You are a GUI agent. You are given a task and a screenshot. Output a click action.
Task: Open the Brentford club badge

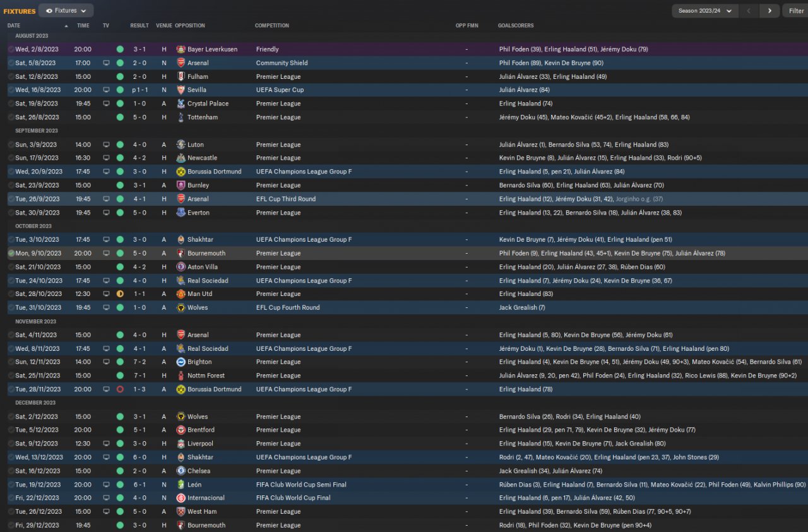coord(181,430)
